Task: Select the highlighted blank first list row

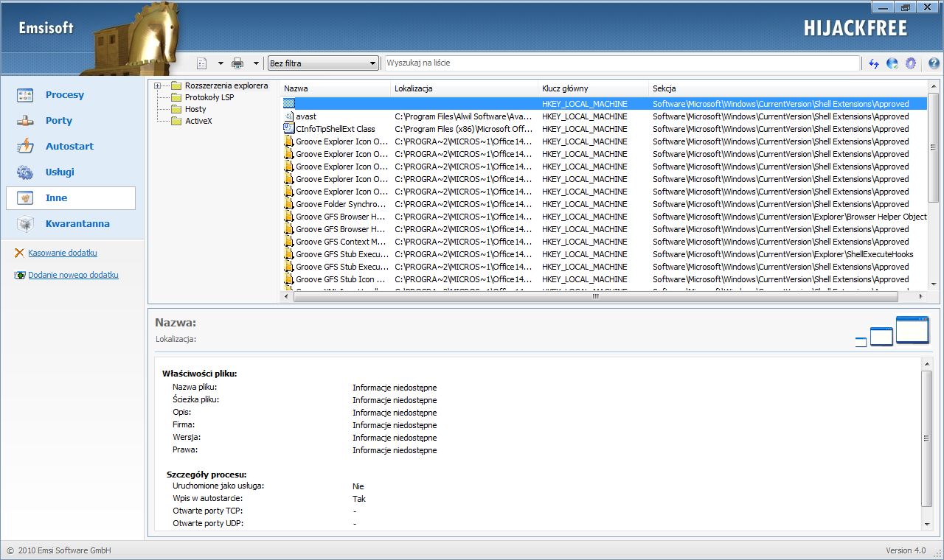Action: click(604, 104)
